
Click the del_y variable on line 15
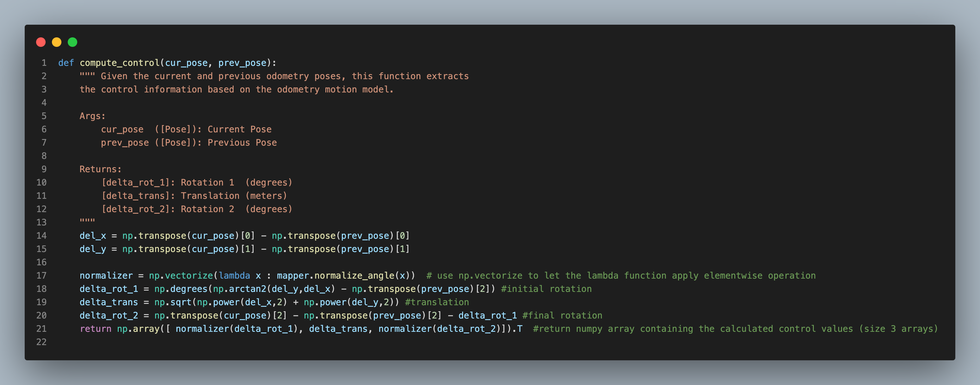pyautogui.click(x=92, y=249)
